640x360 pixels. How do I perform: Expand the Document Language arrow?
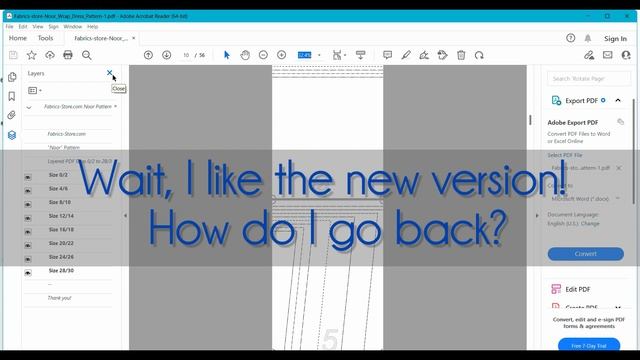pos(537,215)
